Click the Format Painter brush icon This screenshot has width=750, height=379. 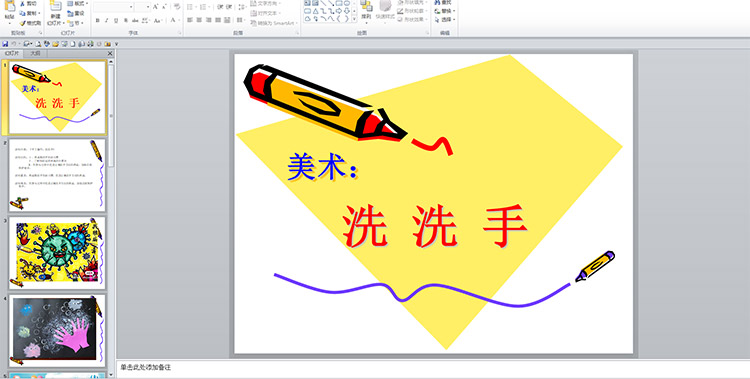pos(22,23)
